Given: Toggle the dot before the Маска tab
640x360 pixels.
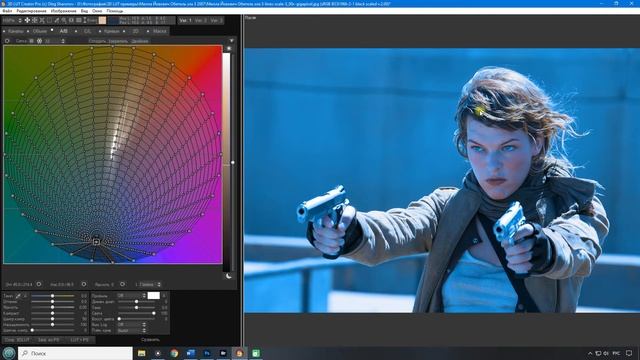Looking at the screenshot, I should [x=148, y=31].
